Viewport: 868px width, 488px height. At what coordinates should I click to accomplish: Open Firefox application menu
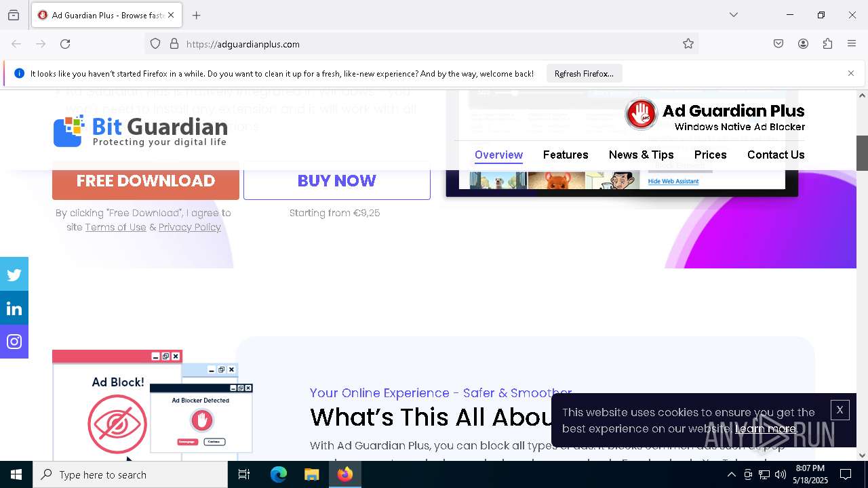pos(852,44)
